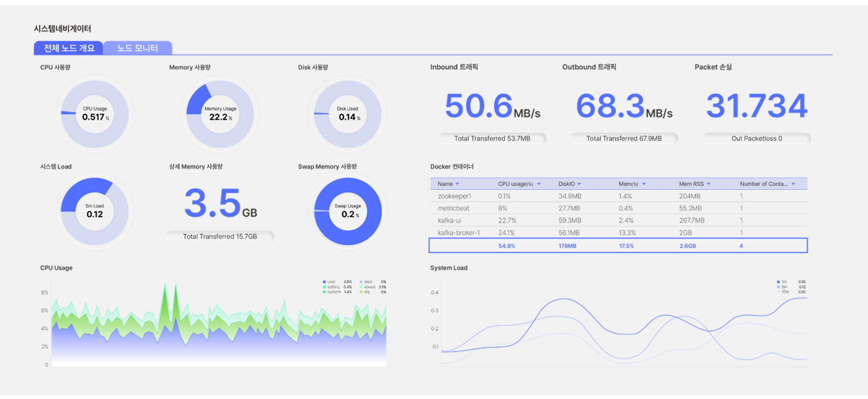The height and width of the screenshot is (399, 868).
Task: Click the Swap Usage 0.2% donut gauge
Action: [x=347, y=211]
